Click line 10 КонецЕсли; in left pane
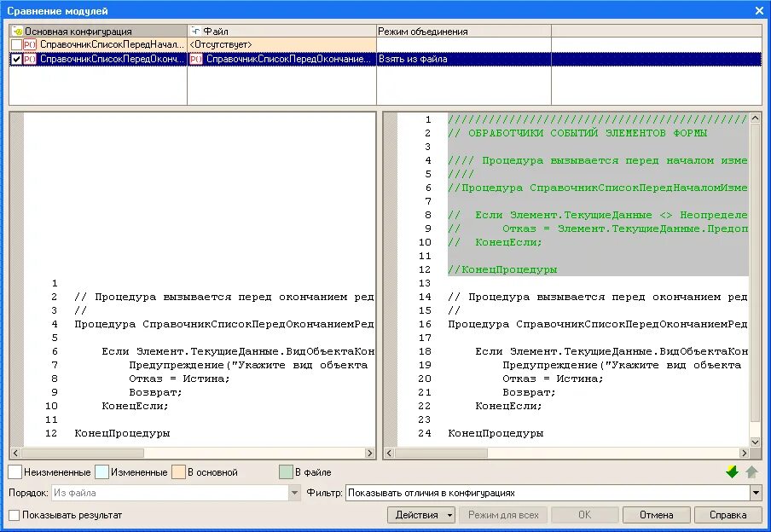Screen dimensions: 771x532 pos(136,406)
